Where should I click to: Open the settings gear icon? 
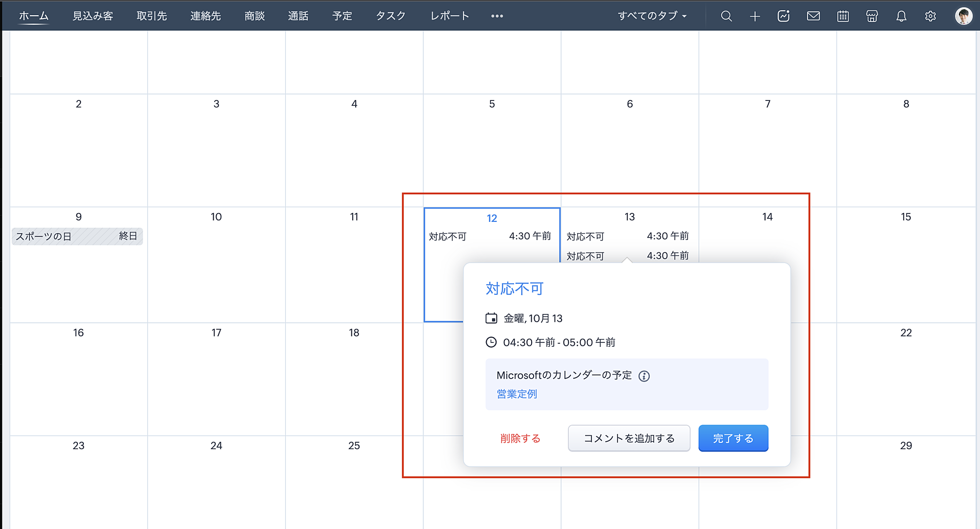pyautogui.click(x=931, y=16)
